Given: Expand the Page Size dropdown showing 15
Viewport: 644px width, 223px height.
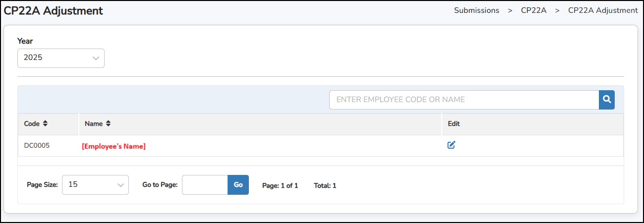Looking at the screenshot, I should pos(95,185).
